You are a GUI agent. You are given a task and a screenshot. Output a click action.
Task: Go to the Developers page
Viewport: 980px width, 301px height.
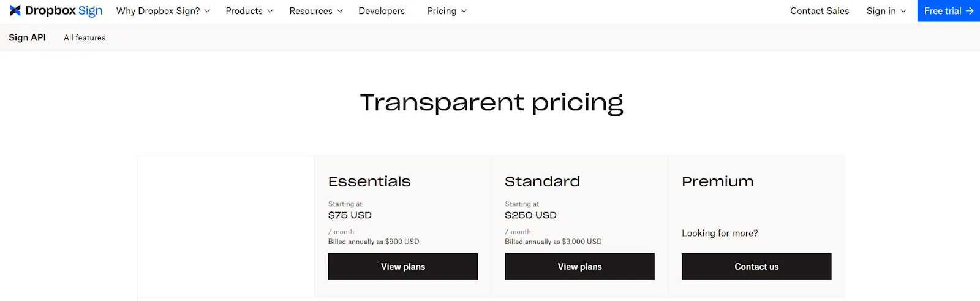(382, 11)
